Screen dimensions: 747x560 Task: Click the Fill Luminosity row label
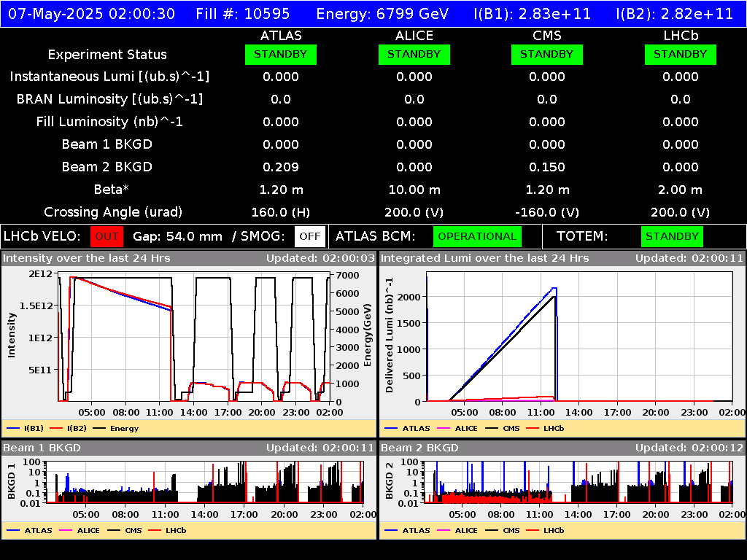(109, 122)
